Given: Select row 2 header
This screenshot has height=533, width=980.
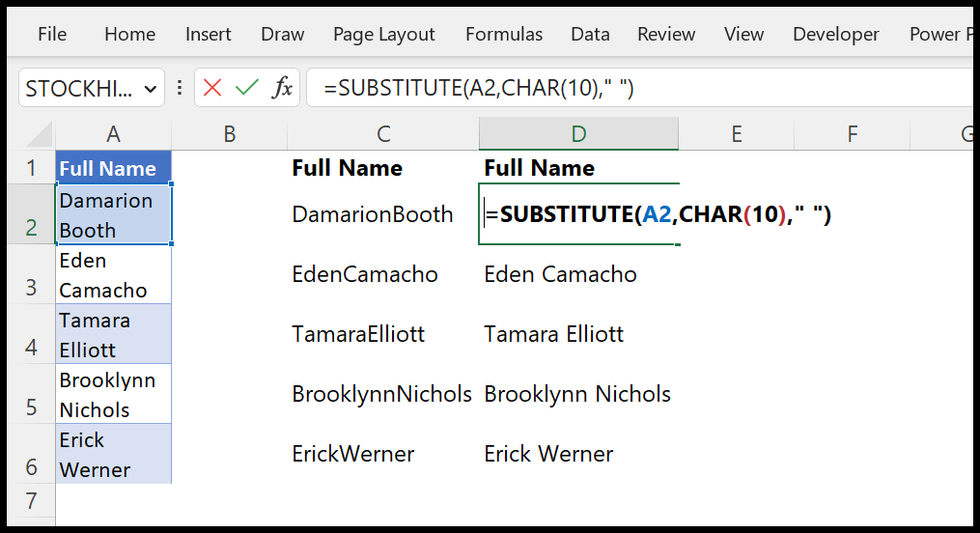Looking at the screenshot, I should [31, 213].
